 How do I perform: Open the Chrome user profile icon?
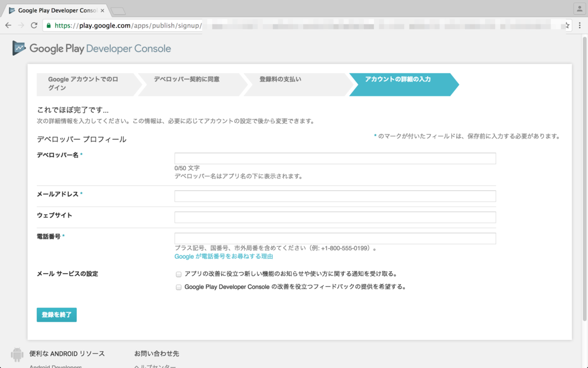click(x=578, y=9)
